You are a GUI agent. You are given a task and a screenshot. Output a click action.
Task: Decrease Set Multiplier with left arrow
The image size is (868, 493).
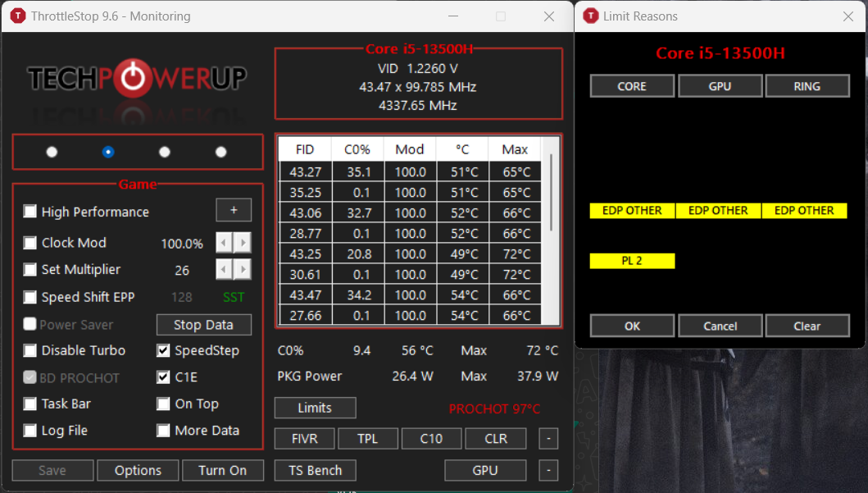pyautogui.click(x=224, y=270)
